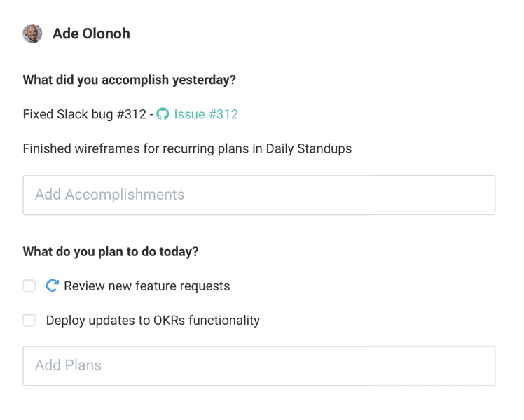The height and width of the screenshot is (420, 524).
Task: Click Ade Olonoh's profile avatar
Action: tap(32, 34)
